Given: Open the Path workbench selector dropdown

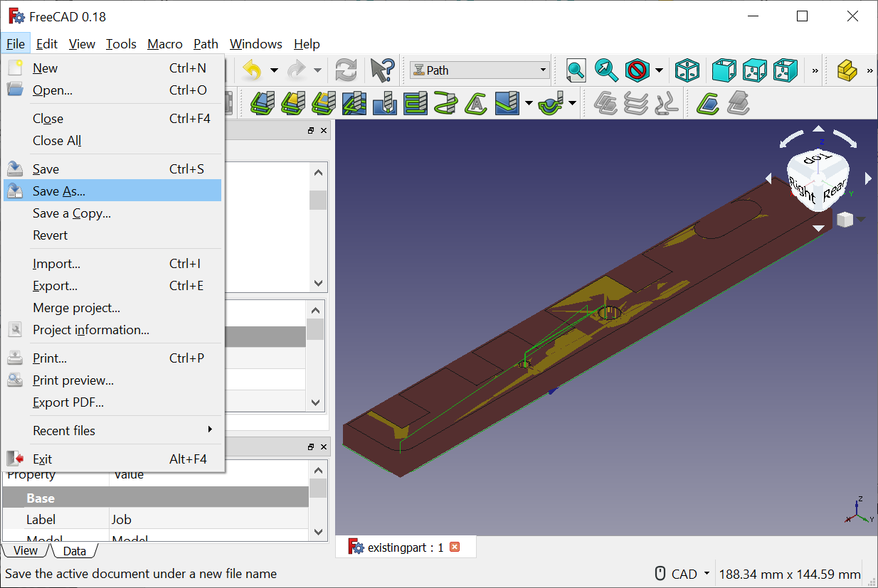Looking at the screenshot, I should 479,70.
